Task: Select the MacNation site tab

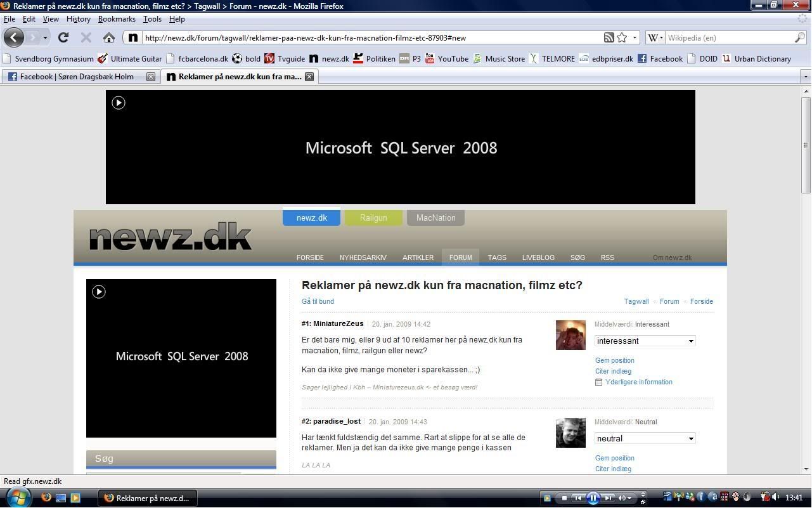Action: pyautogui.click(x=435, y=218)
